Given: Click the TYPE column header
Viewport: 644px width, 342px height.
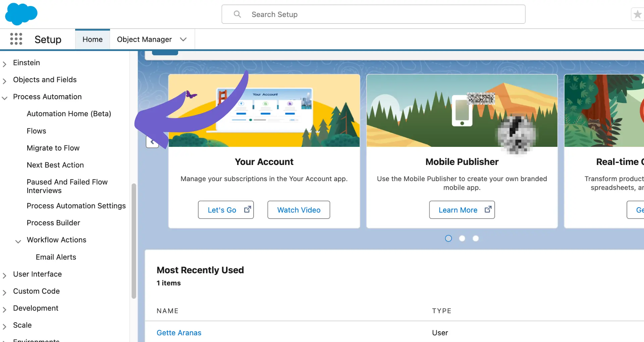Looking at the screenshot, I should (x=441, y=311).
